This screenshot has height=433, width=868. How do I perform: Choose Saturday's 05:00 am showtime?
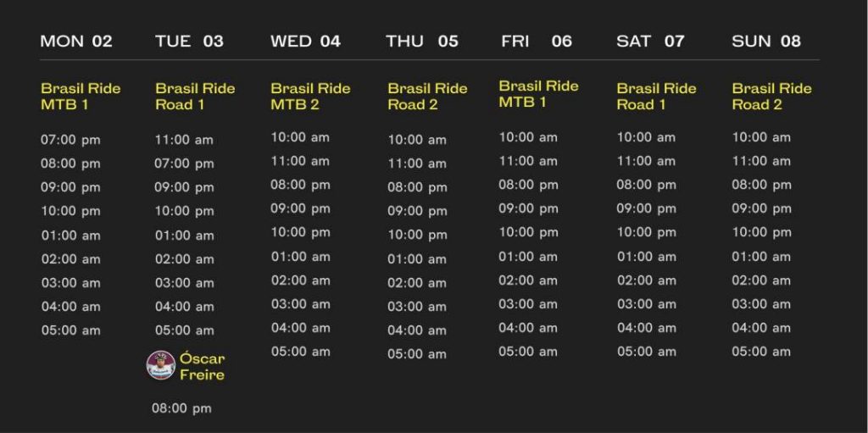[x=647, y=352]
